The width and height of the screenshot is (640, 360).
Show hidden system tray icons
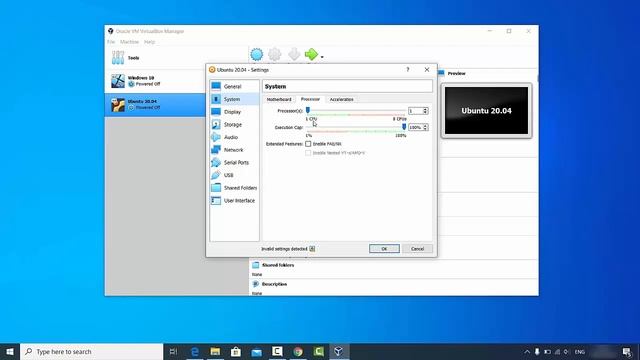point(527,351)
